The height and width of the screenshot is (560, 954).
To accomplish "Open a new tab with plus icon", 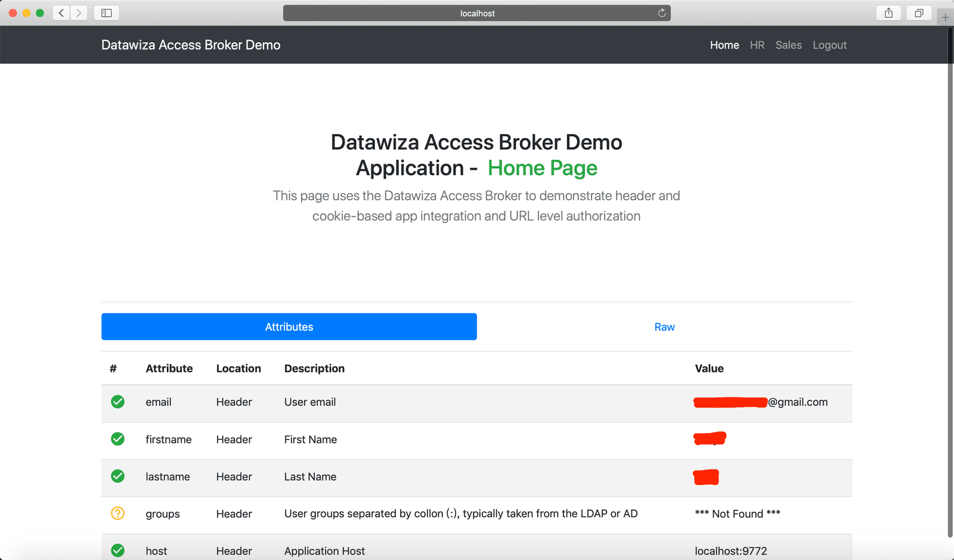I will (x=945, y=17).
